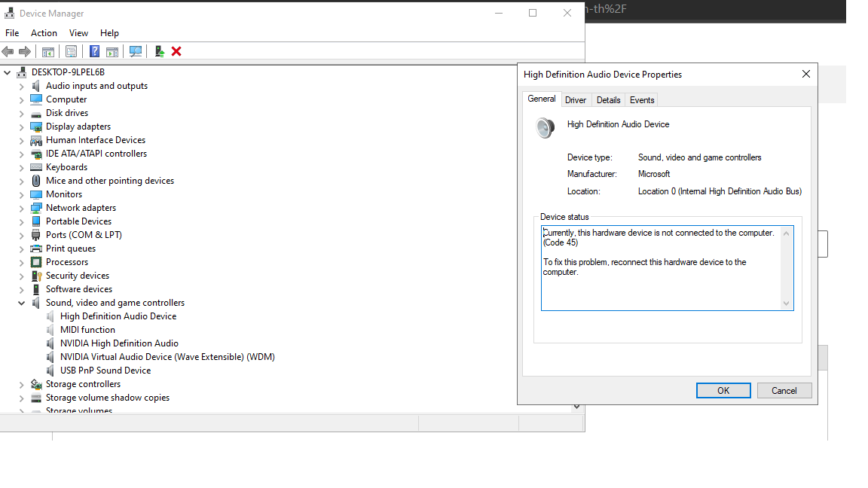Switch to the Driver tab

coord(576,100)
